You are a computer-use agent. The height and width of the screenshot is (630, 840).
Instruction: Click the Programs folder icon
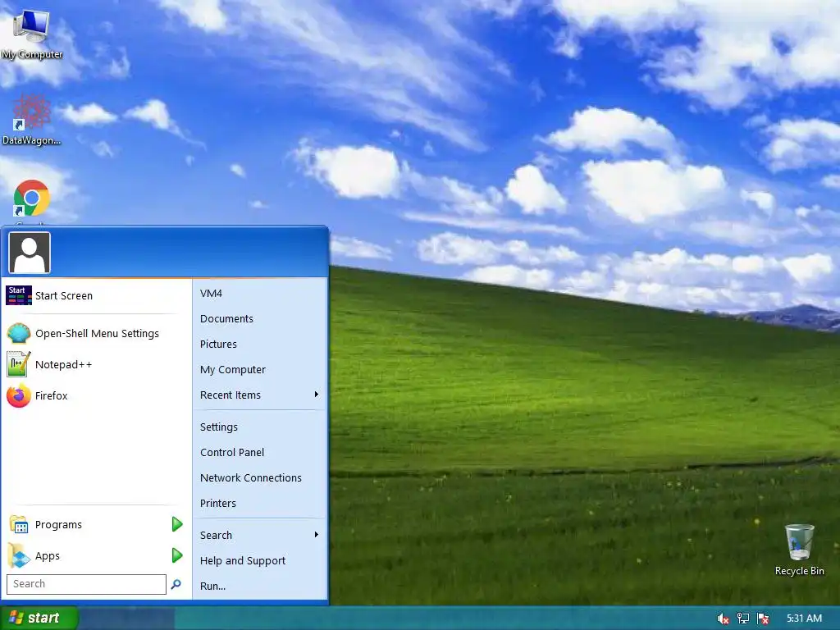pyautogui.click(x=19, y=524)
